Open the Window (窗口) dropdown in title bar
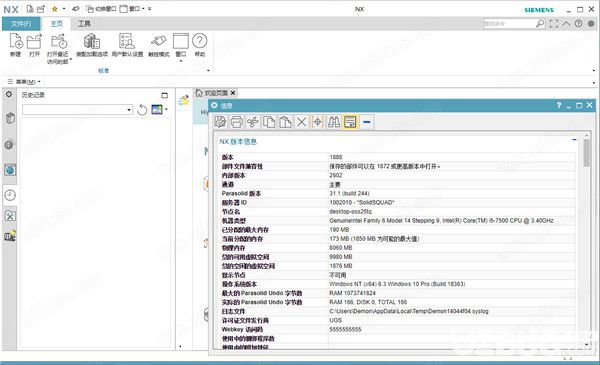The height and width of the screenshot is (365, 600). pos(132,8)
